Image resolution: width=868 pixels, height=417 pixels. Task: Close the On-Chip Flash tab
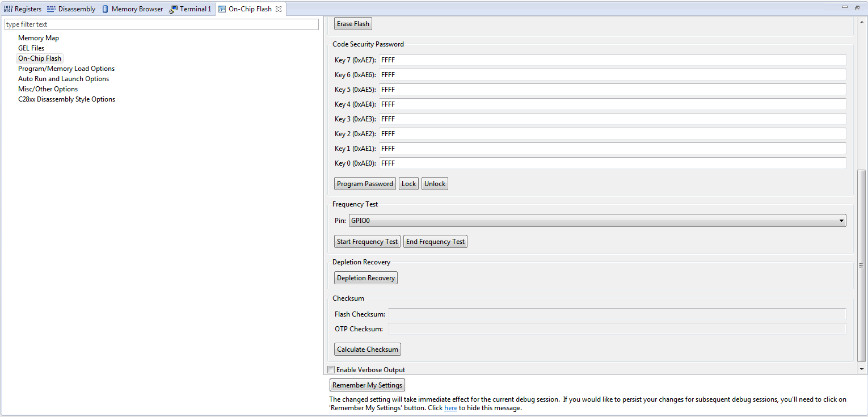279,9
